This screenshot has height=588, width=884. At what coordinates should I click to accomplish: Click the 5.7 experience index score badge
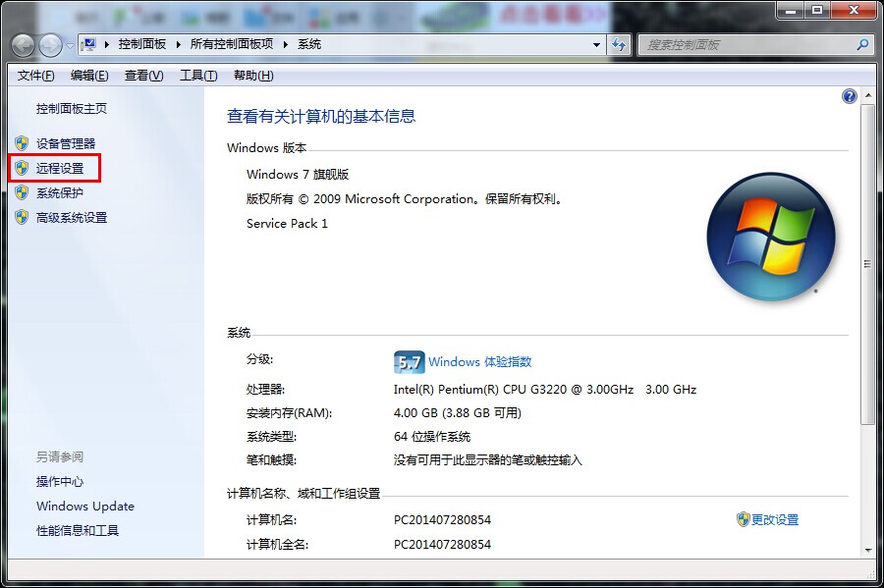tap(409, 362)
